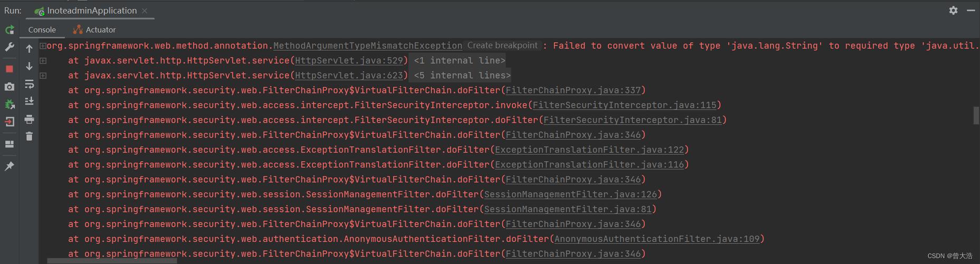This screenshot has height=264, width=980.
Task: Click the 'Create breakpoint' hint
Action: tap(502, 45)
